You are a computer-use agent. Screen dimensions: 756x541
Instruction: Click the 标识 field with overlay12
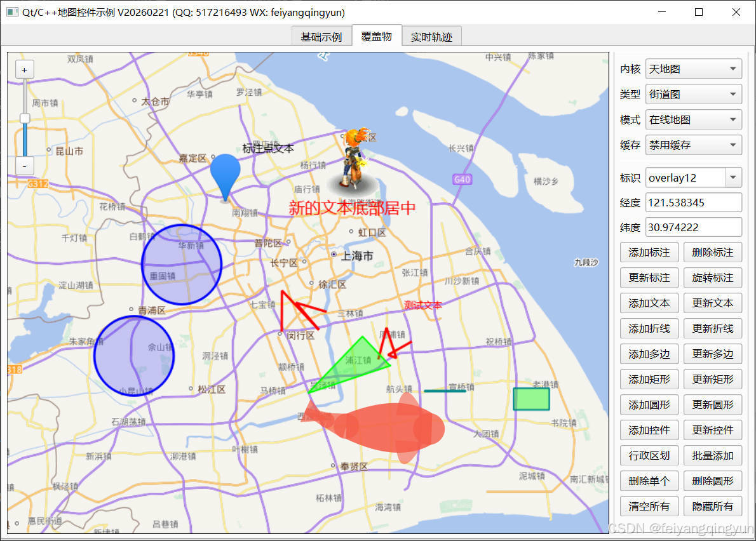[685, 178]
